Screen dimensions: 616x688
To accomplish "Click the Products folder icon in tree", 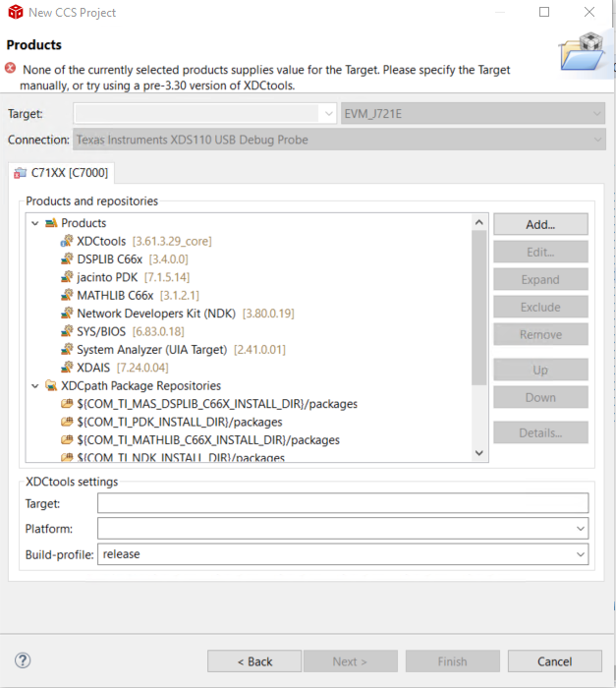I will (x=51, y=223).
